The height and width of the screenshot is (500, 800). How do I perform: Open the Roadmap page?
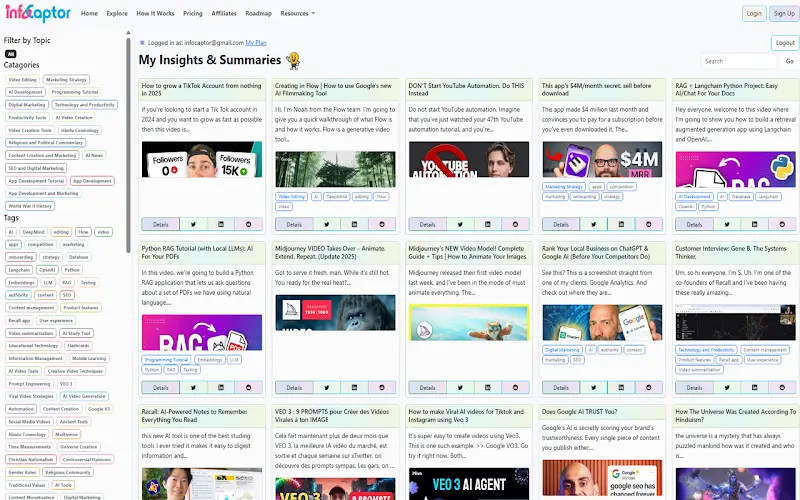[258, 13]
